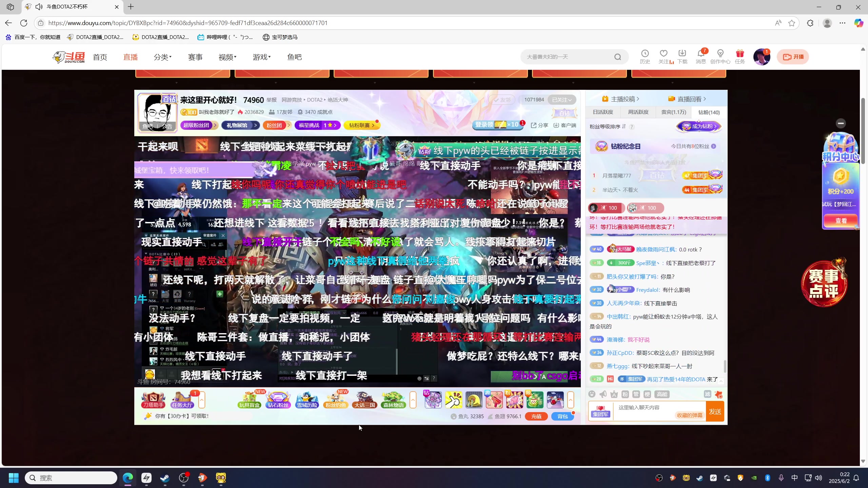Image resolution: width=868 pixels, height=488 pixels.
Task: Switch to the 贵宾(1.1万) tab
Action: [x=674, y=112]
